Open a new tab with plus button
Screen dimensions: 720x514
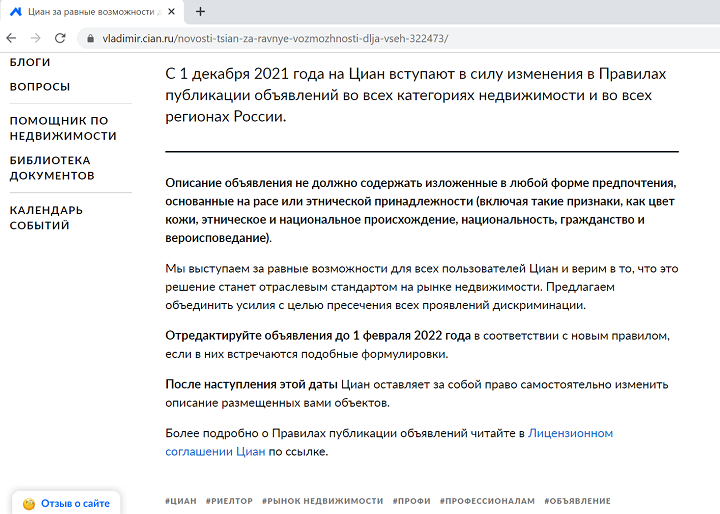pos(200,11)
